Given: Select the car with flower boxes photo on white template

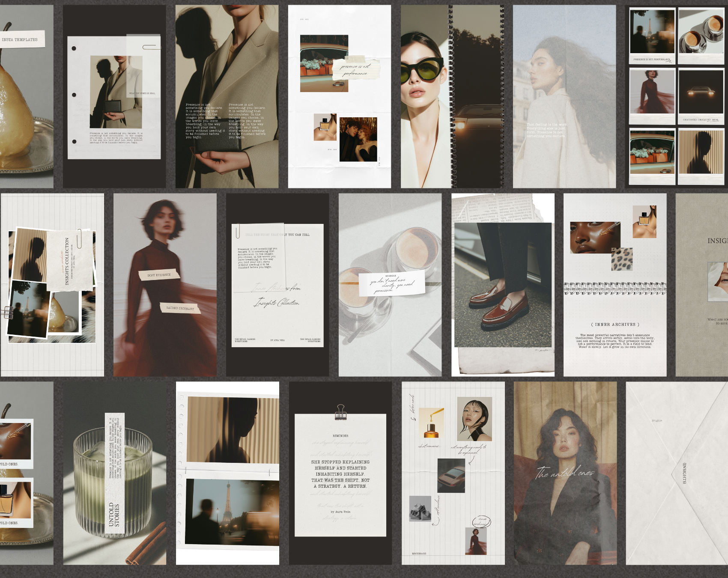Looking at the screenshot, I should coord(324,63).
